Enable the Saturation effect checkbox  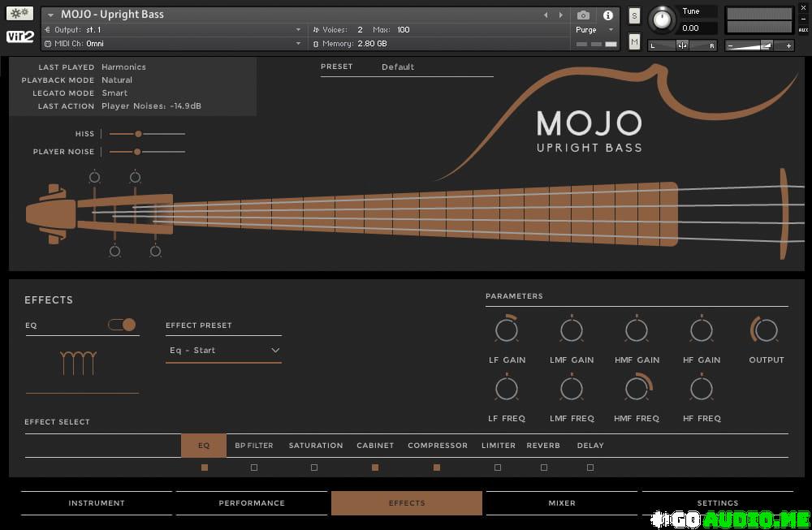(313, 468)
